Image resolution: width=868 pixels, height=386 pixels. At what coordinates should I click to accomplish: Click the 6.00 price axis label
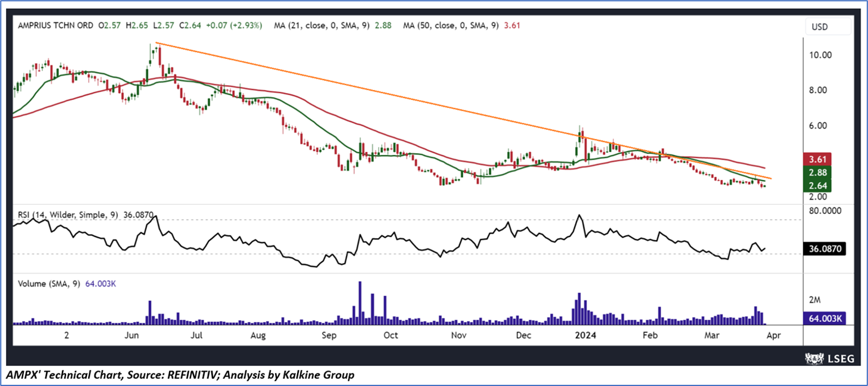(818, 126)
